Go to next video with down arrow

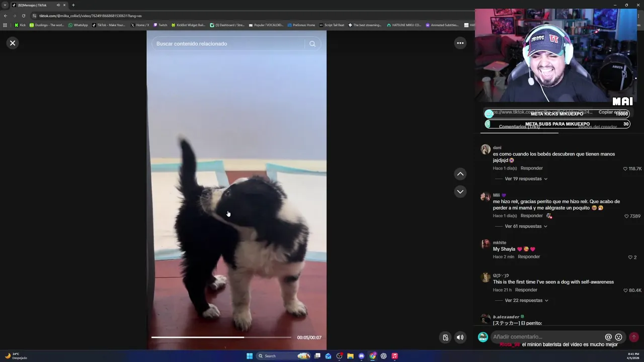click(460, 192)
